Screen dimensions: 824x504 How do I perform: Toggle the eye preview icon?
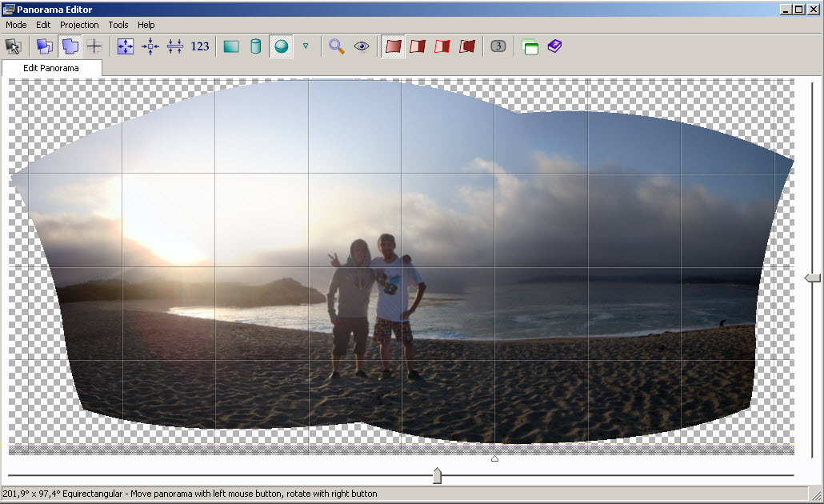tap(362, 46)
